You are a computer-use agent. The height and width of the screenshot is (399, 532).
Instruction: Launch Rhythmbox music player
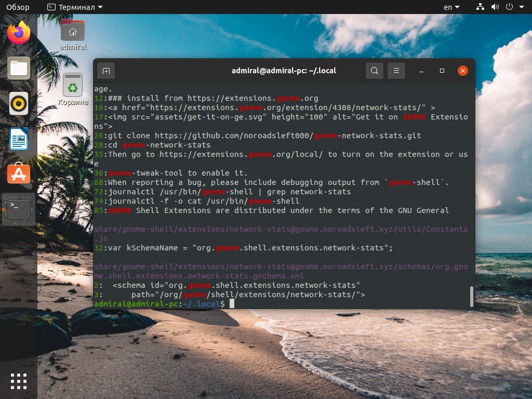(x=19, y=103)
